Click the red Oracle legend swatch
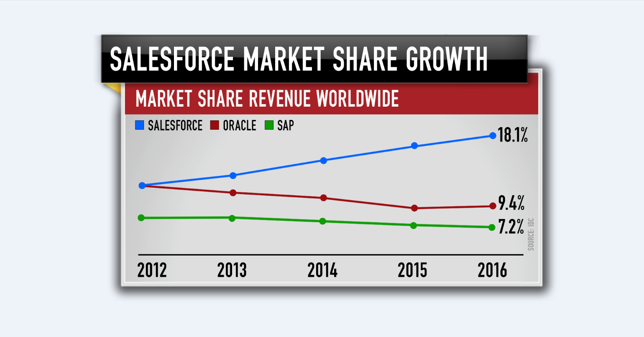 tap(215, 125)
